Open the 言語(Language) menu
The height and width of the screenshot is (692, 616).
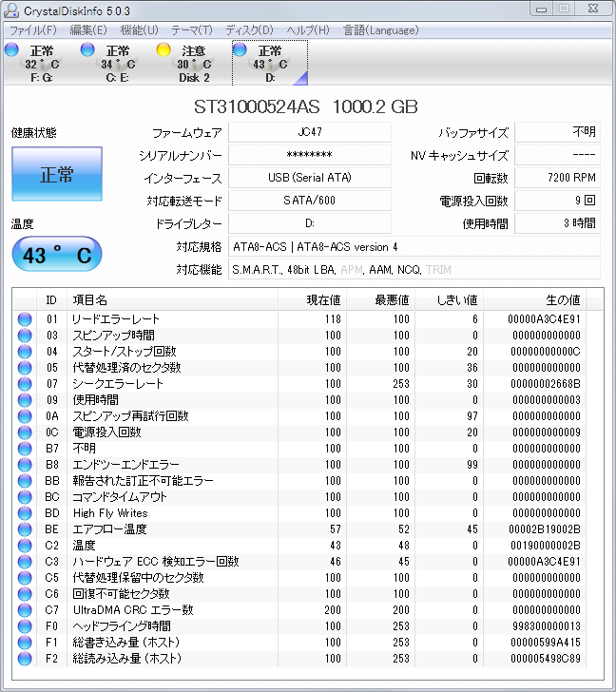381,30
